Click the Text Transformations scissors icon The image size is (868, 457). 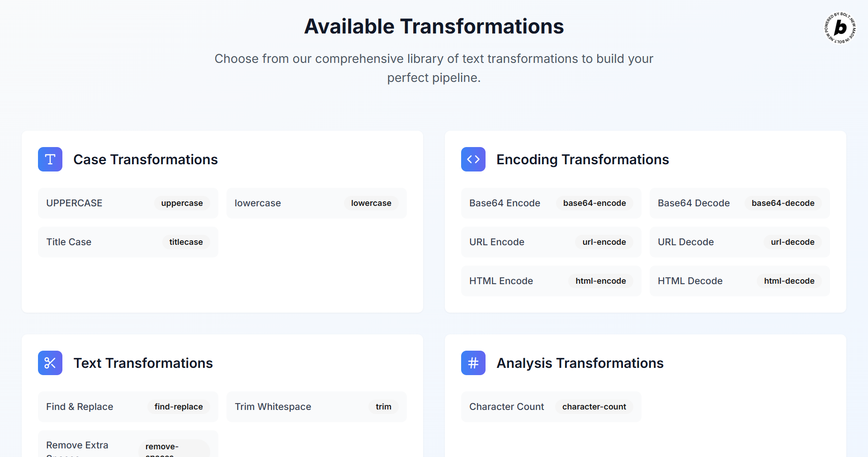click(x=50, y=363)
